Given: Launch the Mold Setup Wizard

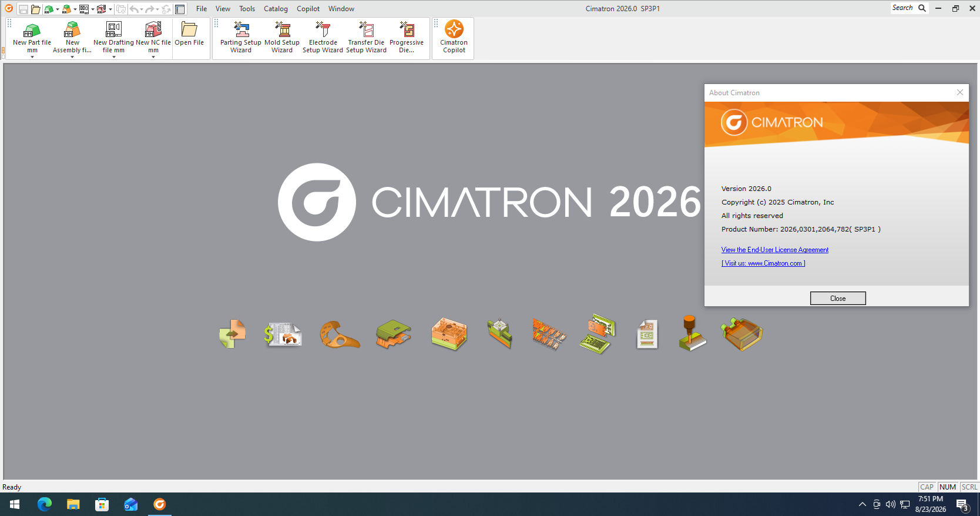Looking at the screenshot, I should [x=282, y=38].
